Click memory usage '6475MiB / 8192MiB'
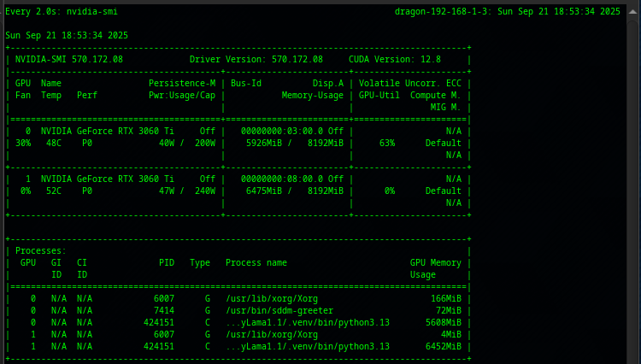641x364 pixels. tap(295, 191)
